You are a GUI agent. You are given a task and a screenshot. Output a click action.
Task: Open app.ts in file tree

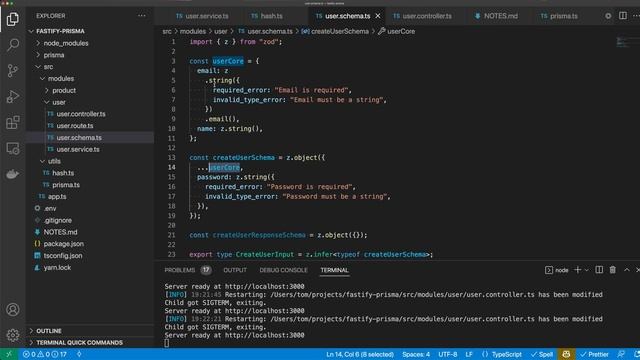90,196
